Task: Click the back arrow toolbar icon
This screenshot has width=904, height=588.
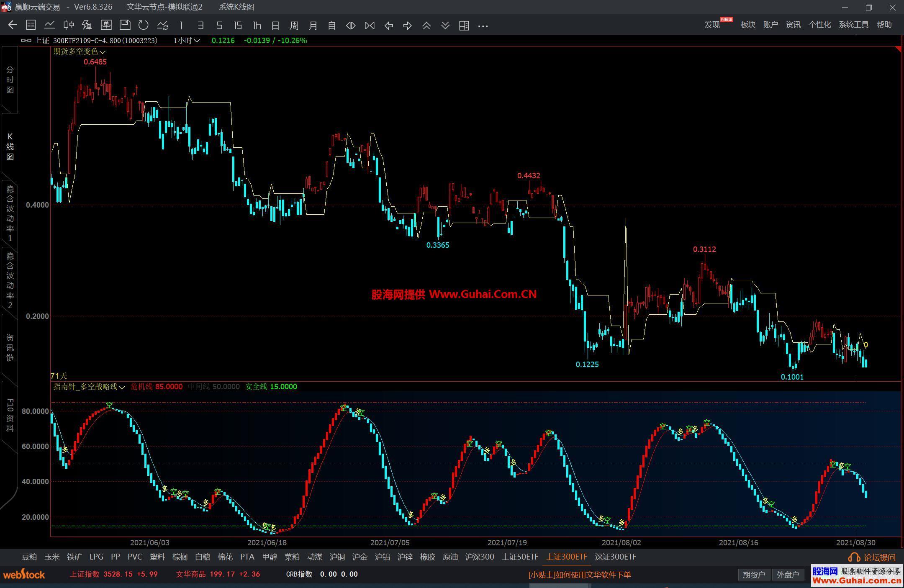Action: point(12,25)
